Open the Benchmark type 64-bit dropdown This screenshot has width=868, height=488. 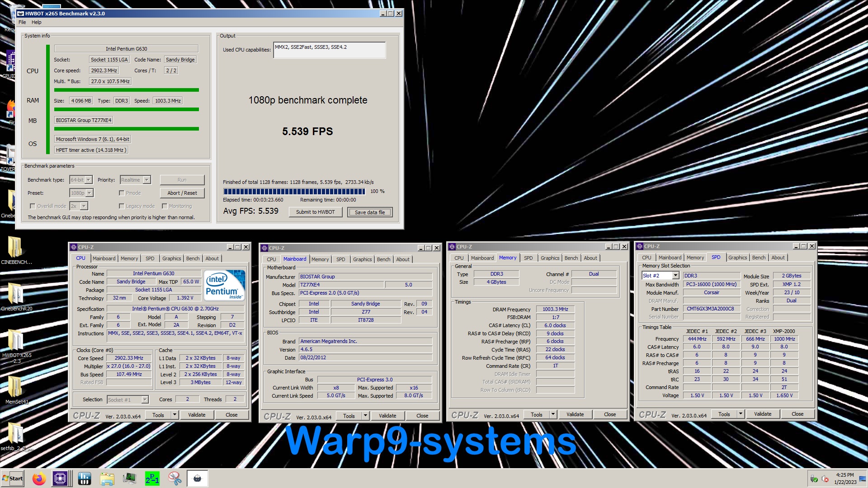(89, 180)
